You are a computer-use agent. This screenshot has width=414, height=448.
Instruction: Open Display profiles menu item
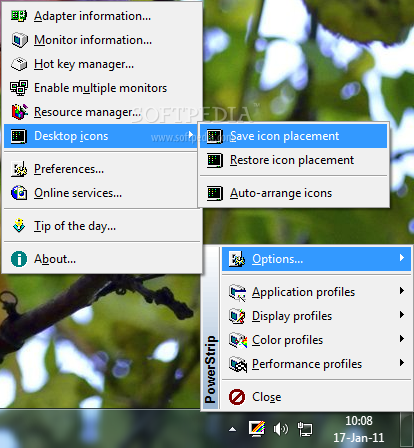pos(316,316)
